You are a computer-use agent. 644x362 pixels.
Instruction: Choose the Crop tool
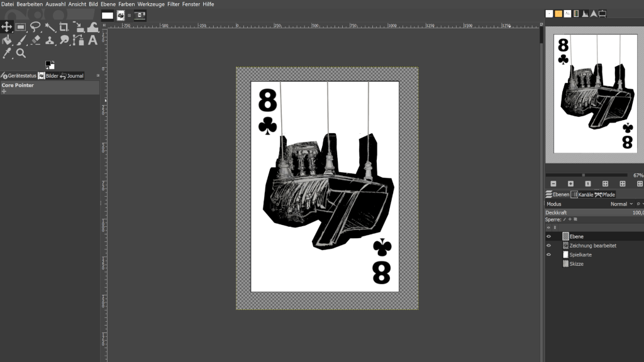(64, 27)
